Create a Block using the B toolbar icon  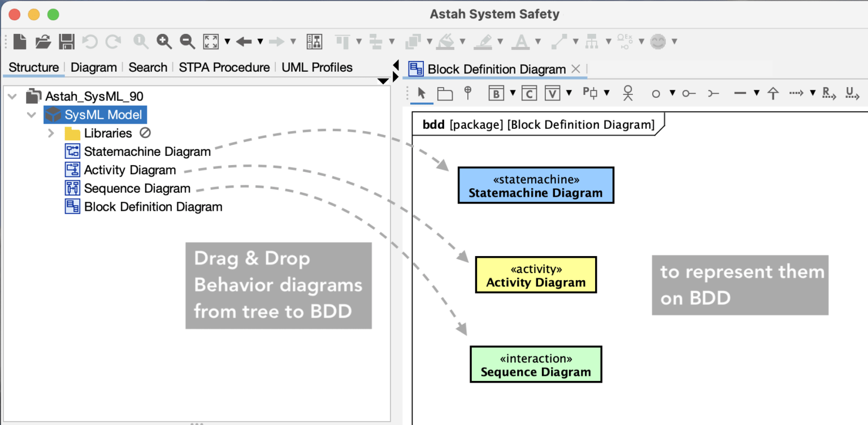point(496,93)
